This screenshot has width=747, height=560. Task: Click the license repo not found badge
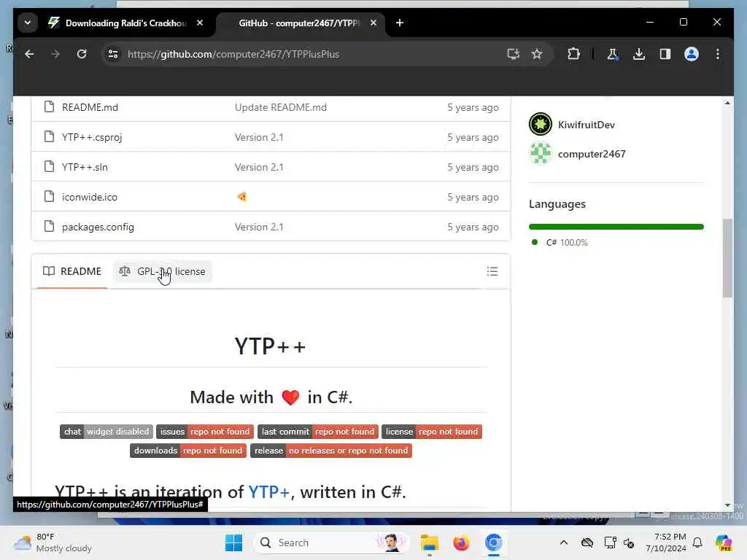click(x=432, y=432)
